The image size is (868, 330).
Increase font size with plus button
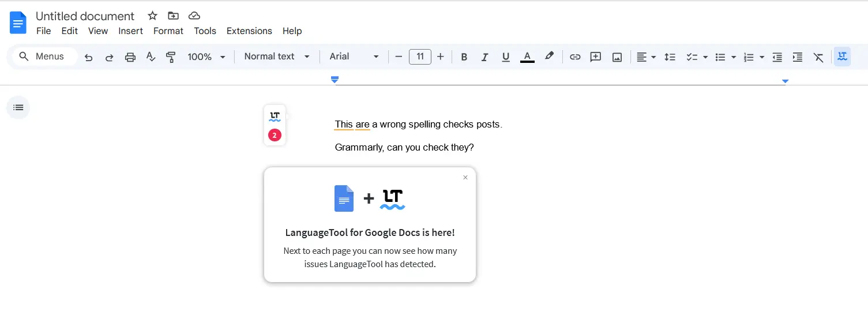[441, 57]
